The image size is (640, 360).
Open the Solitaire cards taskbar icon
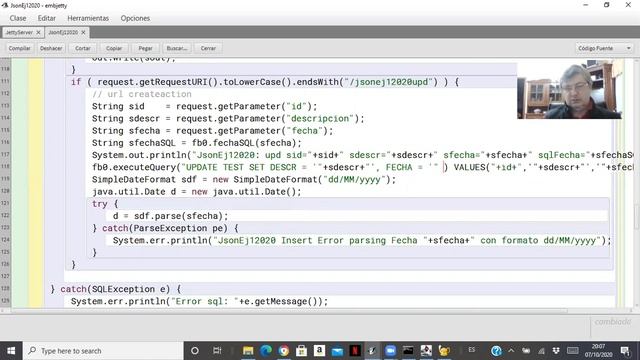tap(426, 351)
